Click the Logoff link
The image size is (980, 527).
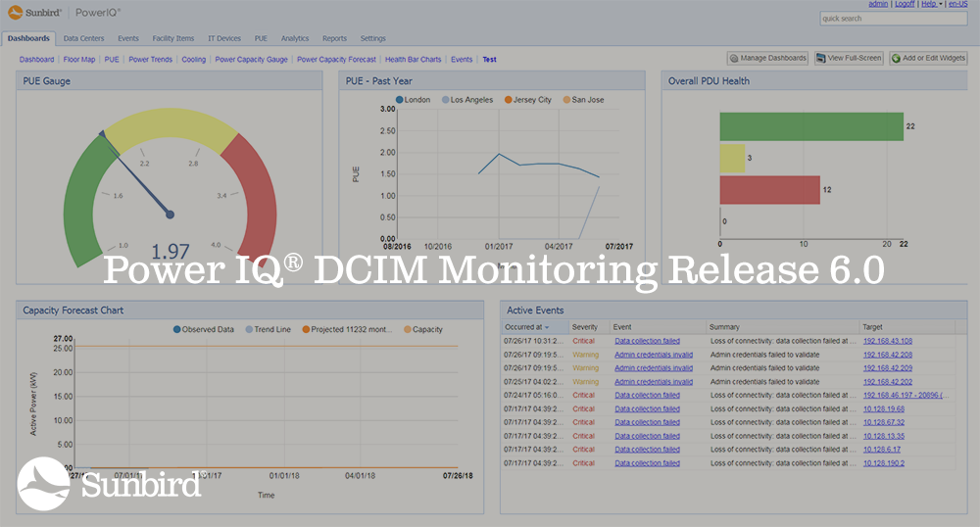[x=905, y=4]
